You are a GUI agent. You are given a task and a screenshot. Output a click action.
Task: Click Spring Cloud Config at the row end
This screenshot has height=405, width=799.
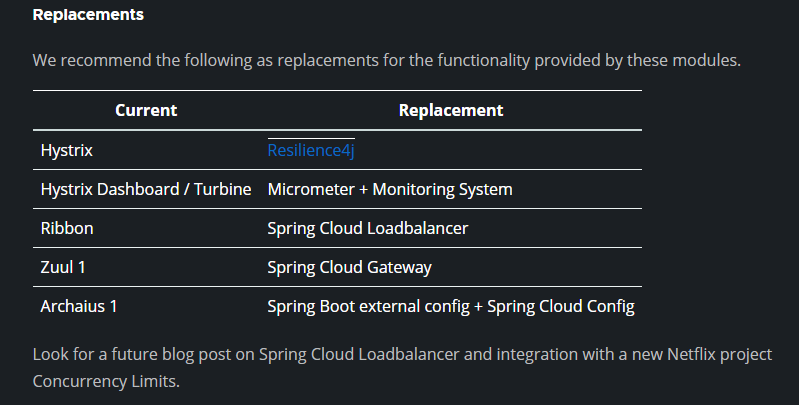(x=561, y=306)
